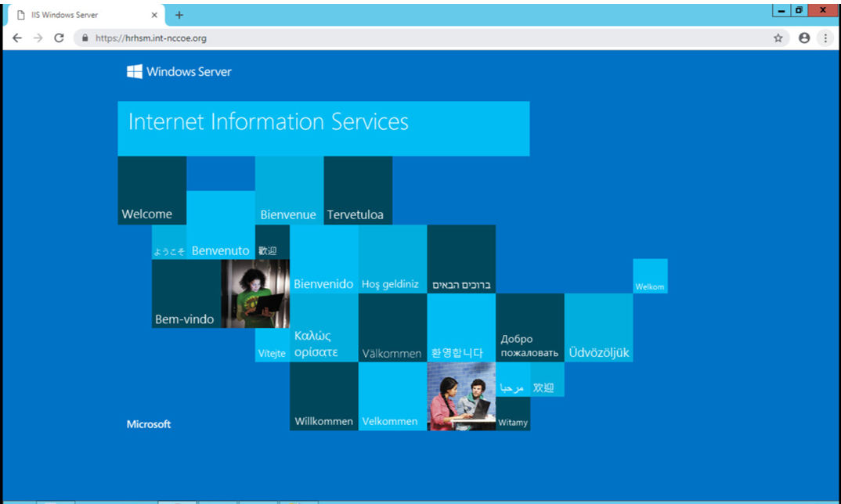Click the Windows Server logo
Screen dimensions: 841x504
(179, 72)
